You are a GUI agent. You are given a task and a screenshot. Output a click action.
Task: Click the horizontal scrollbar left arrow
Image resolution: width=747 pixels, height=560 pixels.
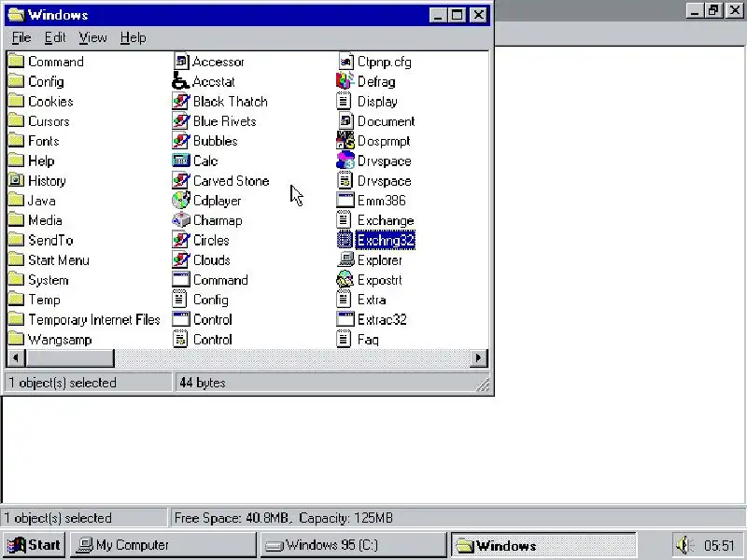click(x=16, y=358)
